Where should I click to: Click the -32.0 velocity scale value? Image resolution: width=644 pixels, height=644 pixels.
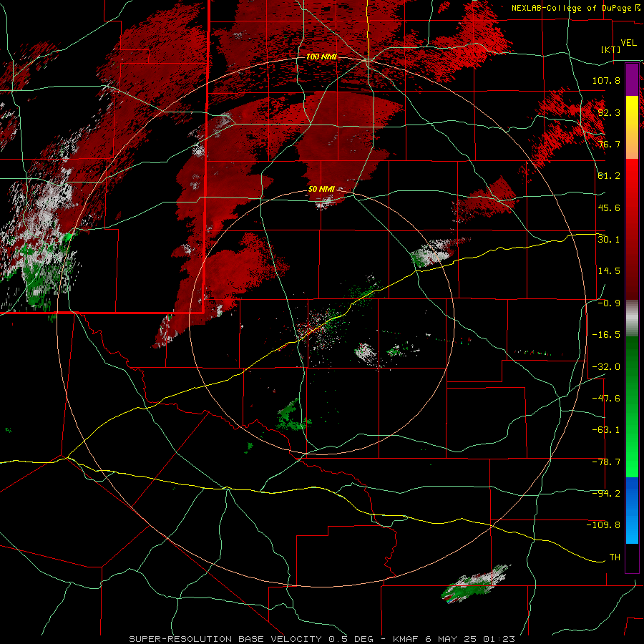coord(606,367)
